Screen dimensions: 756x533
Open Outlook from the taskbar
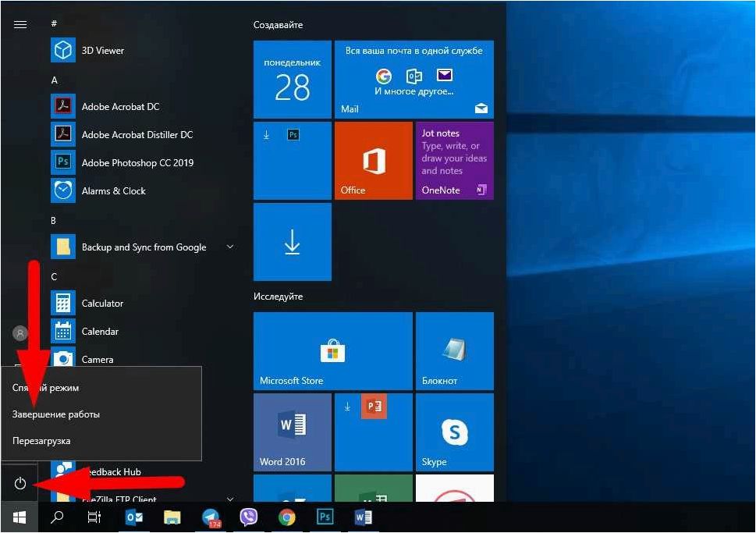(x=134, y=517)
